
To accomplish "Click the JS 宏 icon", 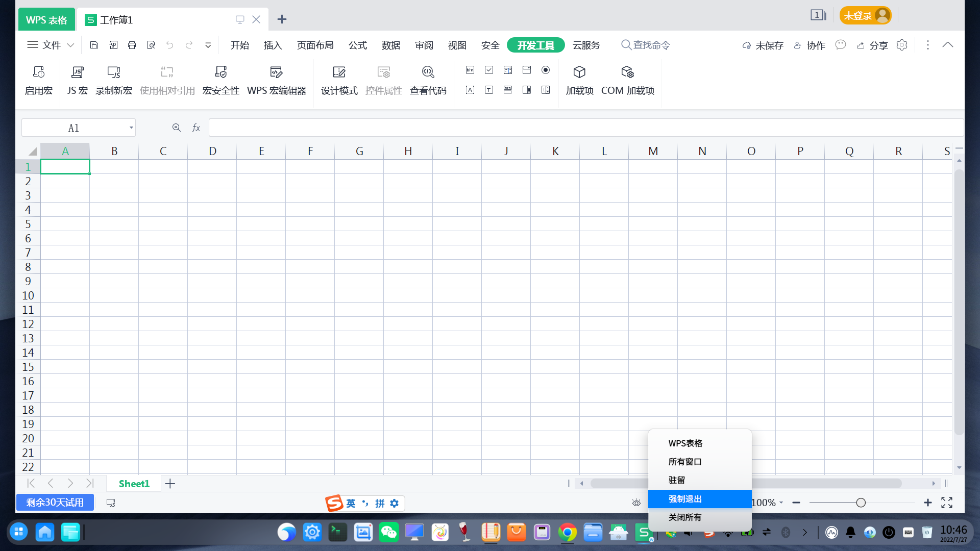I will 77,79.
